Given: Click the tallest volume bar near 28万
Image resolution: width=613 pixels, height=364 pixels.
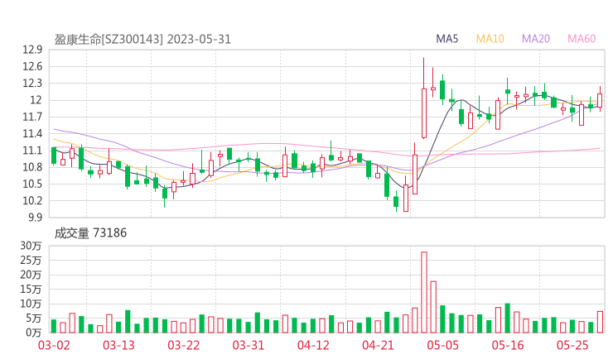Looking at the screenshot, I should [424, 292].
